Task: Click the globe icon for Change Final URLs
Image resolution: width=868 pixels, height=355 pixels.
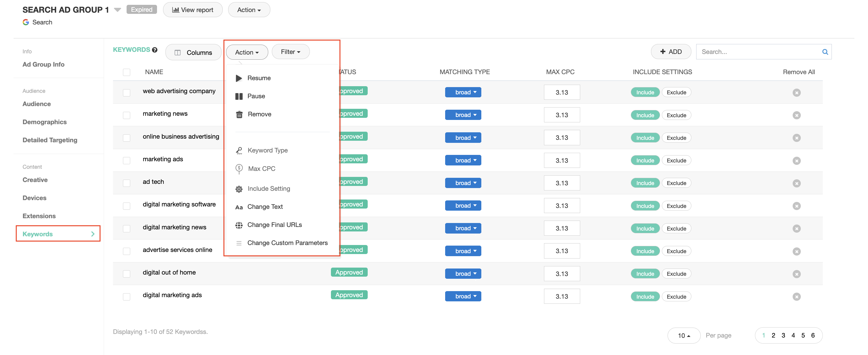Action: [x=239, y=225]
